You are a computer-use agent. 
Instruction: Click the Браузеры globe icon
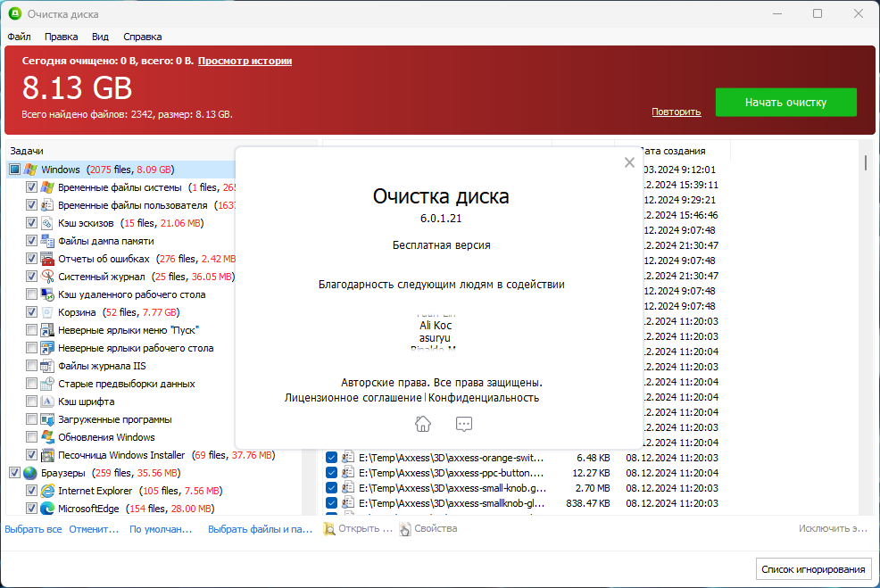(x=30, y=473)
